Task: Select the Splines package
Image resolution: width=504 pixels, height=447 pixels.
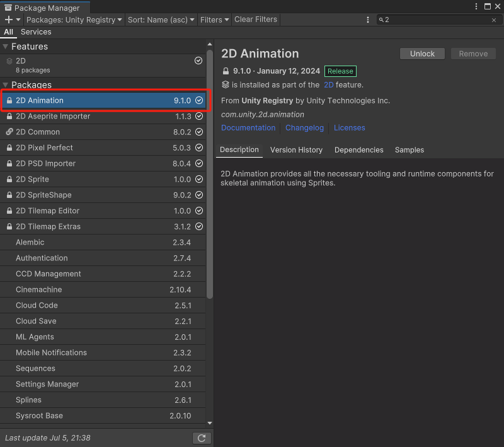Action: pyautogui.click(x=103, y=400)
